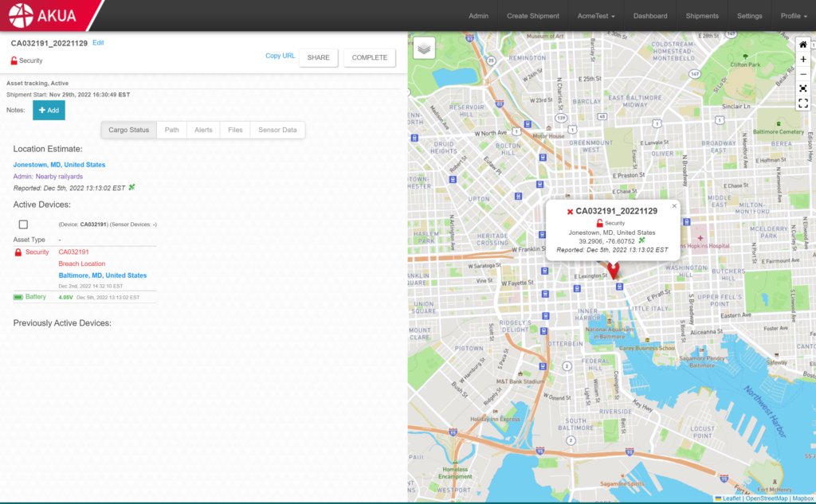Fit map to markers icon
Screen dimensions: 816x504
click(803, 88)
